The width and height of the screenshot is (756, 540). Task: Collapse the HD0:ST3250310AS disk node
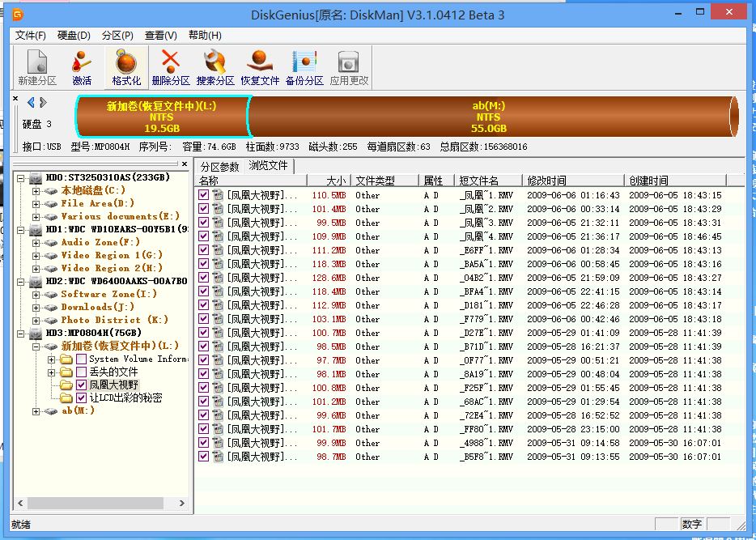point(20,178)
